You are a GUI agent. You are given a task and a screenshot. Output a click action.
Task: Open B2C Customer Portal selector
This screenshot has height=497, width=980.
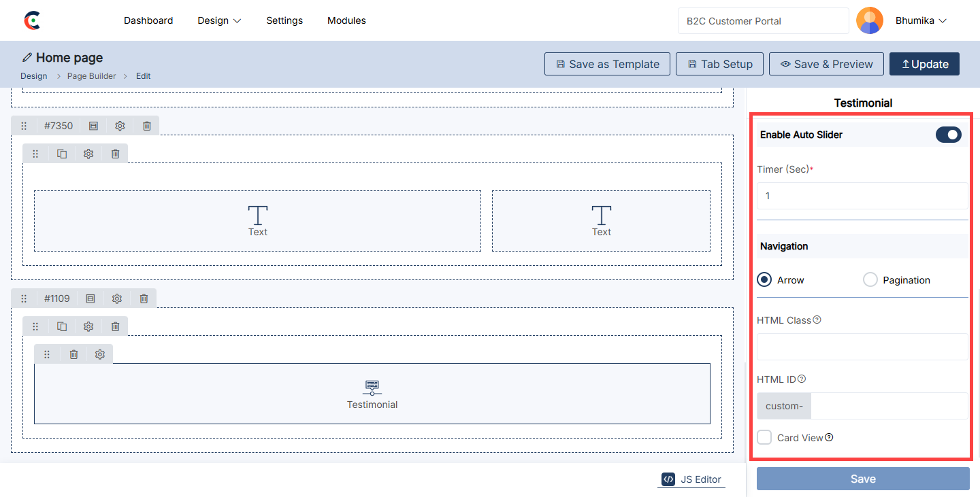pyautogui.click(x=763, y=21)
